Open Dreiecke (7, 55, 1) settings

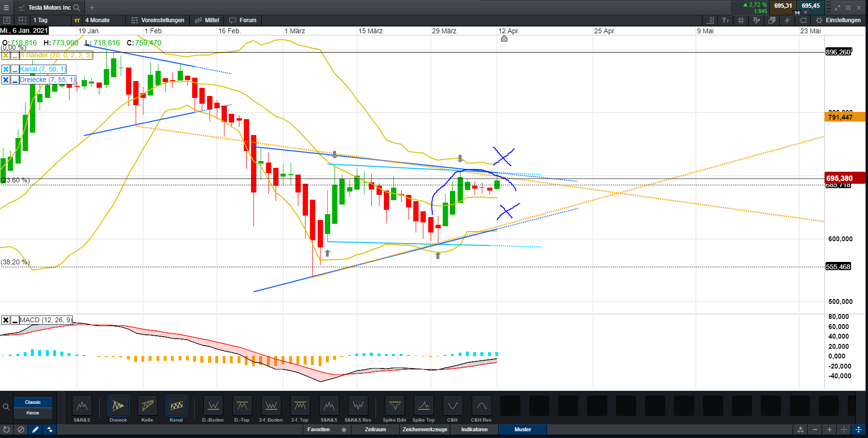(48, 80)
